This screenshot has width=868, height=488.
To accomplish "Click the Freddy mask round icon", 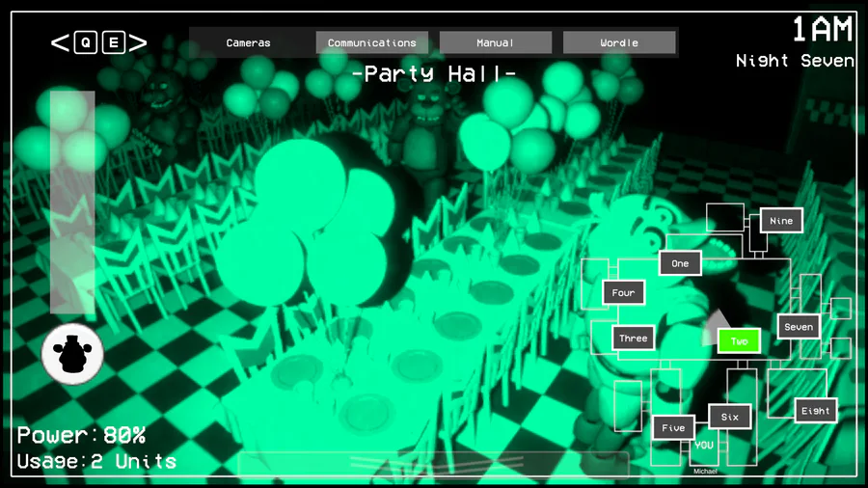I will click(72, 354).
